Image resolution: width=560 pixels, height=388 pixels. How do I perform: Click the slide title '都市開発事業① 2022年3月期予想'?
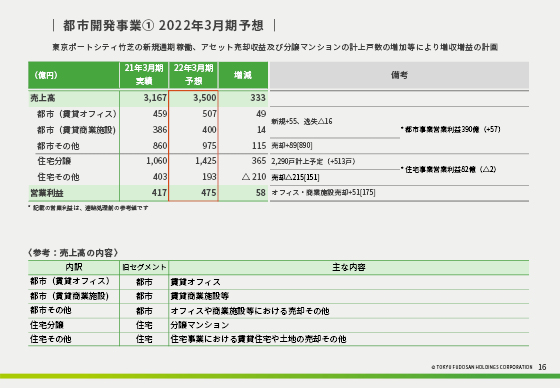click(x=163, y=25)
